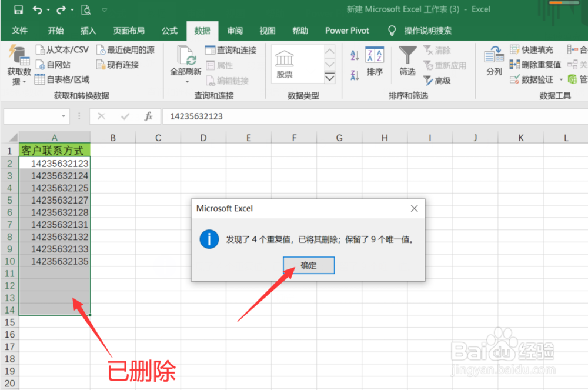This screenshot has height=390, width=588.
Task: Select cell containing 14235632123
Action: (54, 164)
